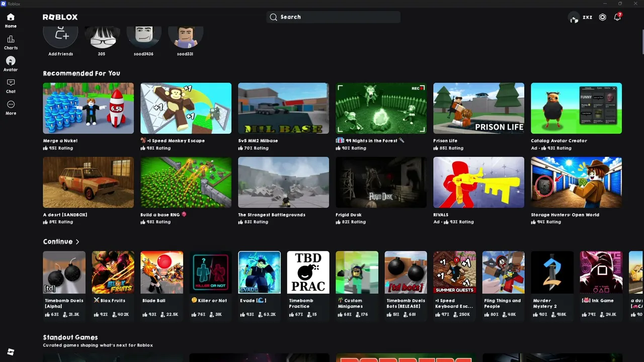Viewport: 644px width, 362px height.
Task: Click the magnifier icon in search bar
Action: [273, 17]
